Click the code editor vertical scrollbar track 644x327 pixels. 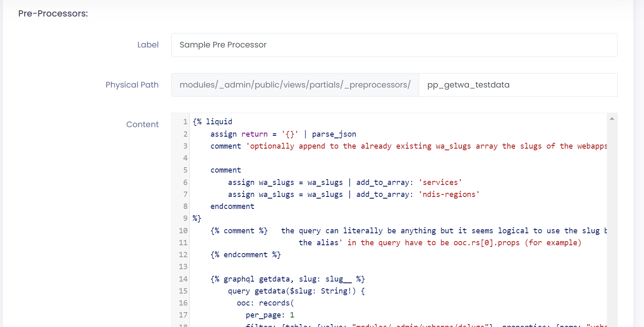[x=612, y=223]
